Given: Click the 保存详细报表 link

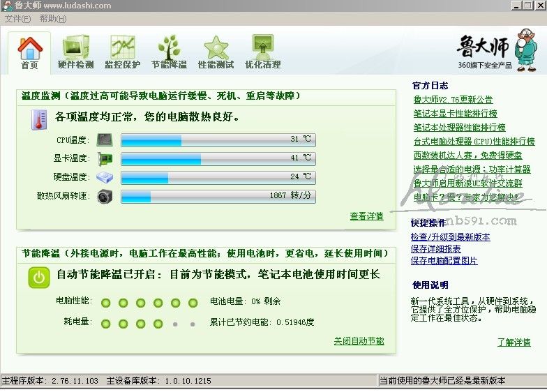Looking at the screenshot, I should 435,249.
